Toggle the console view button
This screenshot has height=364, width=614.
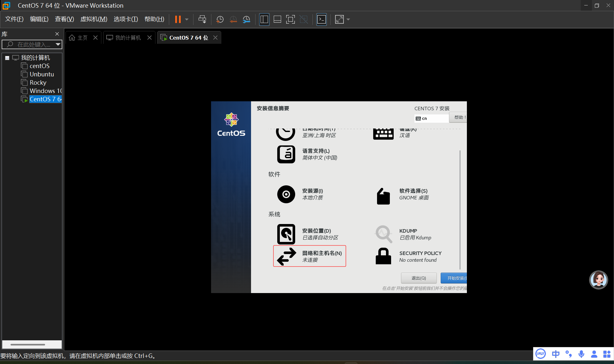(x=321, y=19)
